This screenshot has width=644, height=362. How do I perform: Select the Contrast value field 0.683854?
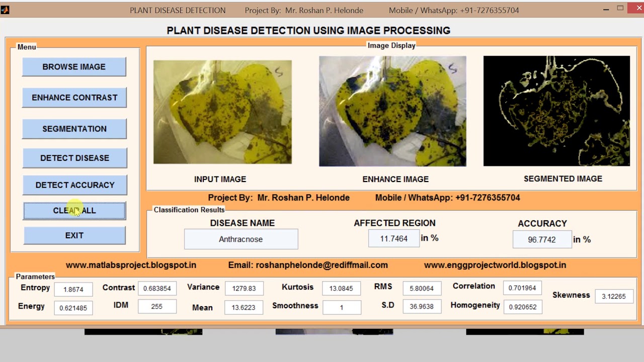157,289
